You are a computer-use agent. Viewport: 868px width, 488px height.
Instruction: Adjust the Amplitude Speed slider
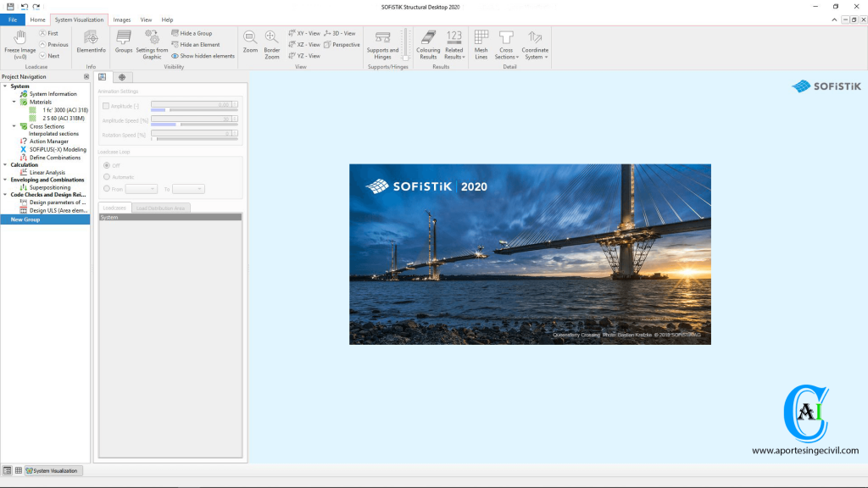click(176, 125)
